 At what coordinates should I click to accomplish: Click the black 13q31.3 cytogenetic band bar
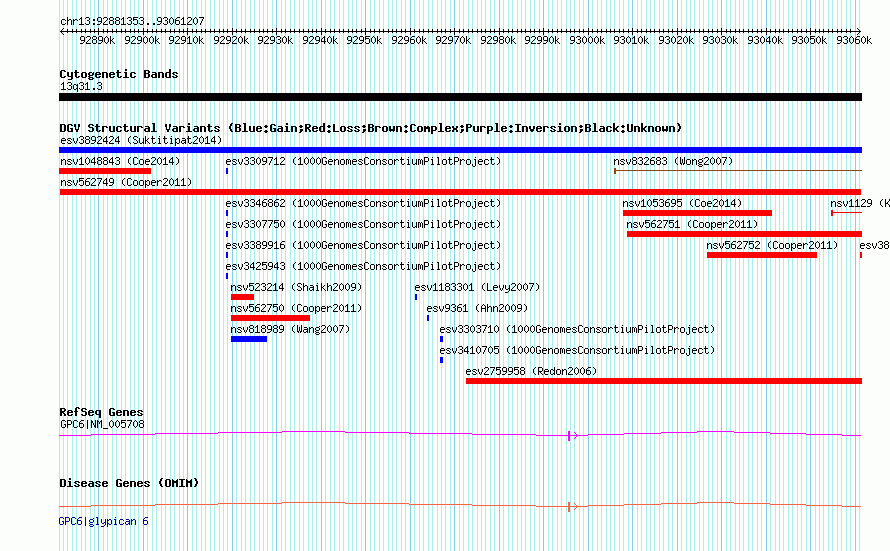pyautogui.click(x=460, y=97)
